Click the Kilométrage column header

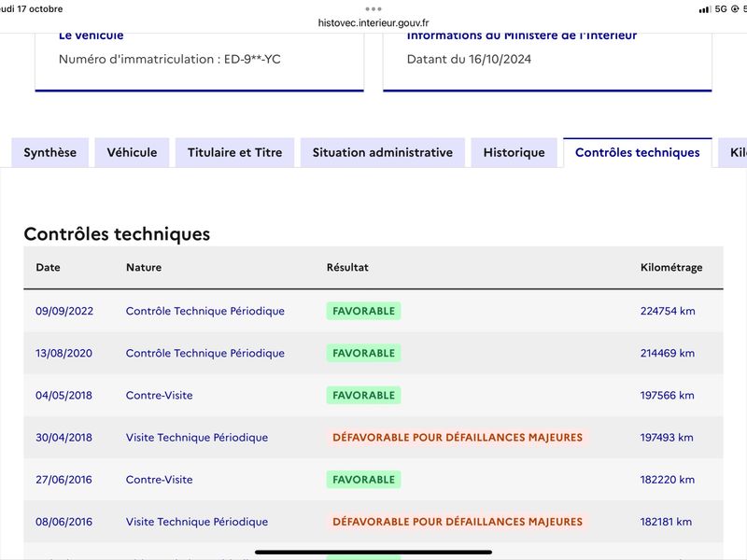point(671,268)
